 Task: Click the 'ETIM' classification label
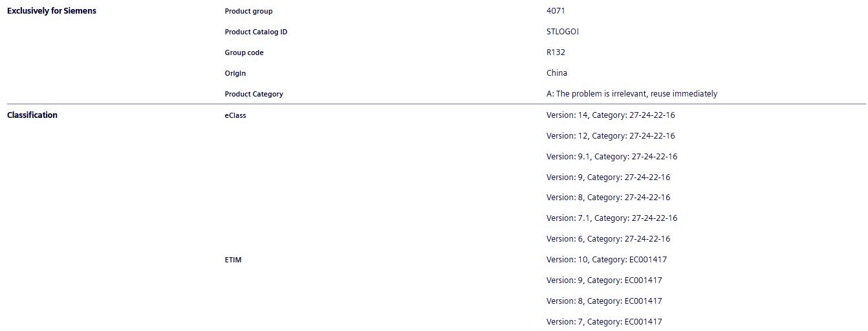click(x=233, y=260)
